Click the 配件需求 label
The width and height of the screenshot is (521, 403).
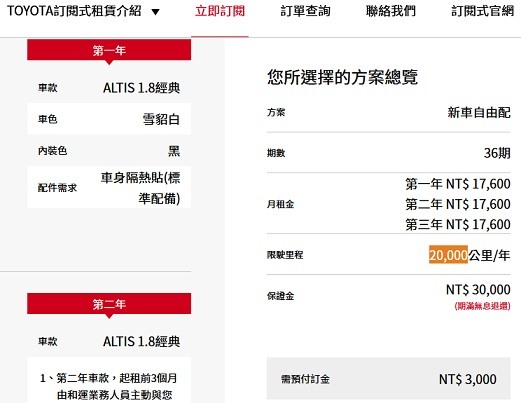[57, 188]
